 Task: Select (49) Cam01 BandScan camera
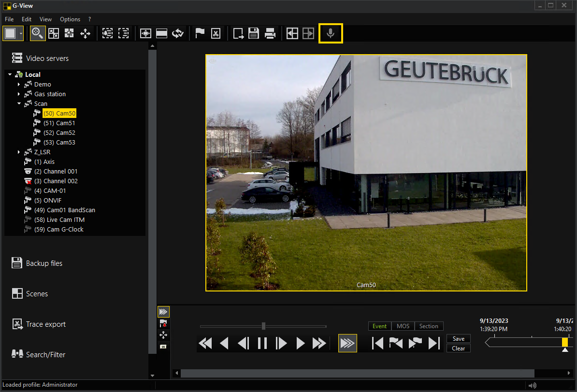(64, 210)
